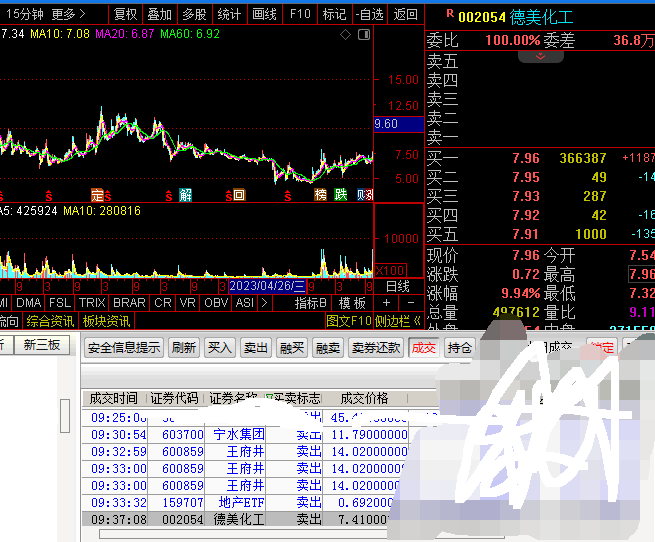Switch to the VR indicator tab
655x542 pixels.
(188, 303)
